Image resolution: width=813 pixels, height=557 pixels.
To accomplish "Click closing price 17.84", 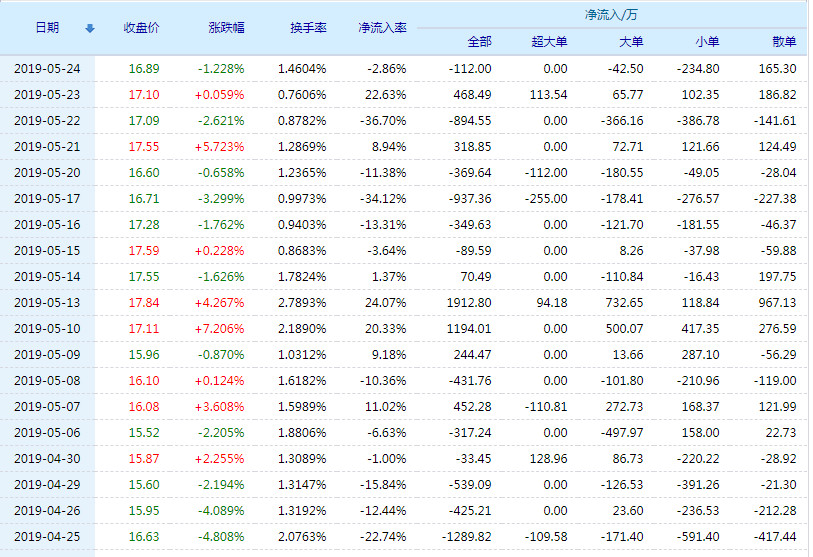I will (144, 302).
